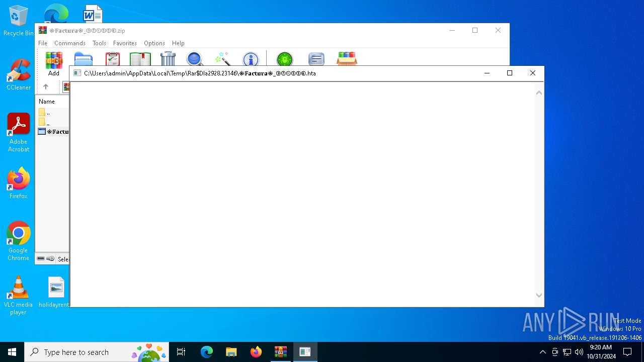Viewport: 644px width, 362px height.
Task: Select the Adobe Acrobat desktop shortcut
Action: coord(19,133)
